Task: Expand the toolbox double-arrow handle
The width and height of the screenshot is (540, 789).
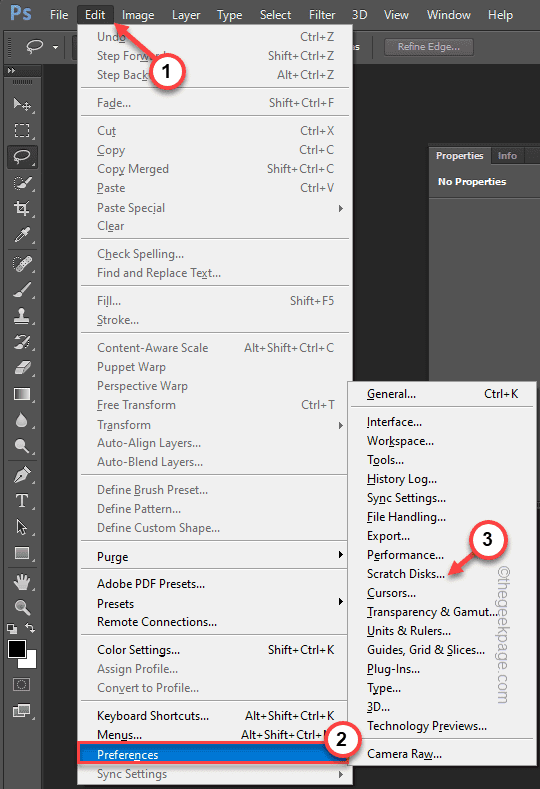Action: [x=11, y=70]
